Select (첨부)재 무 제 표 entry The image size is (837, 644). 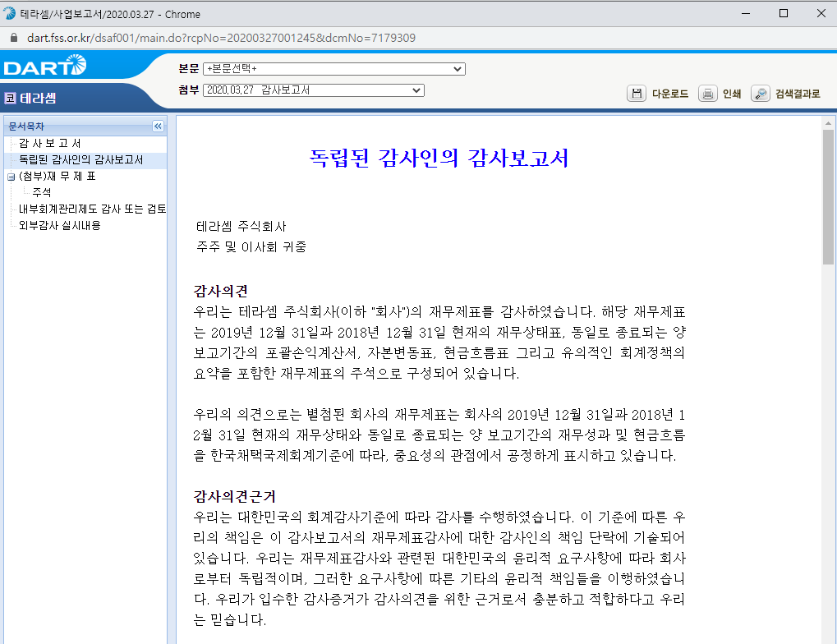tap(57, 177)
